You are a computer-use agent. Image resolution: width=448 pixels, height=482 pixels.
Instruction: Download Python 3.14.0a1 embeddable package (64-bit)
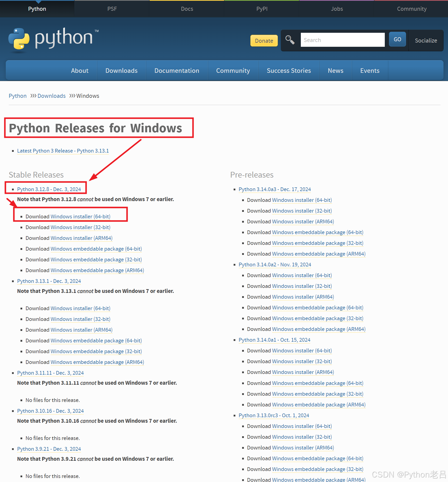click(x=318, y=383)
